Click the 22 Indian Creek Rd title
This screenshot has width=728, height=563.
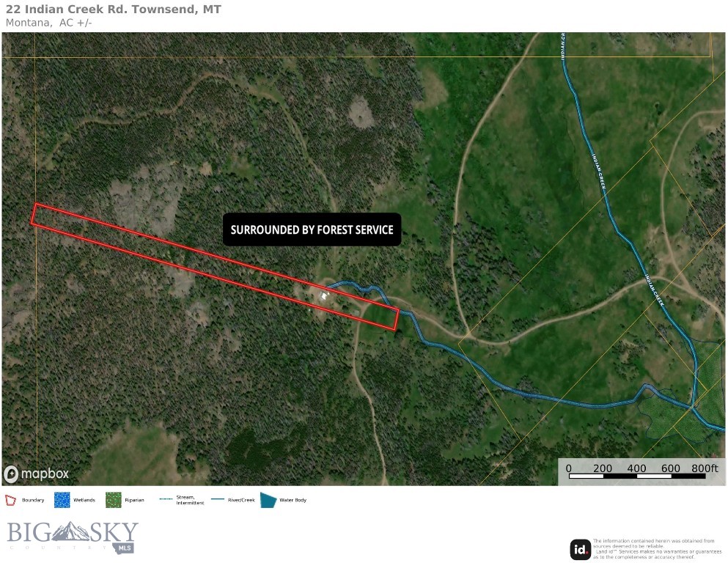[114, 10]
